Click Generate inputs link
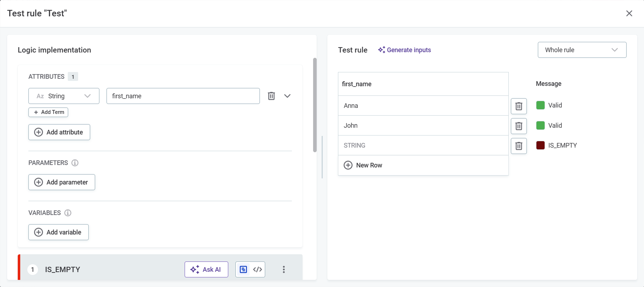Screen dimensions: 644x287 click(404, 50)
